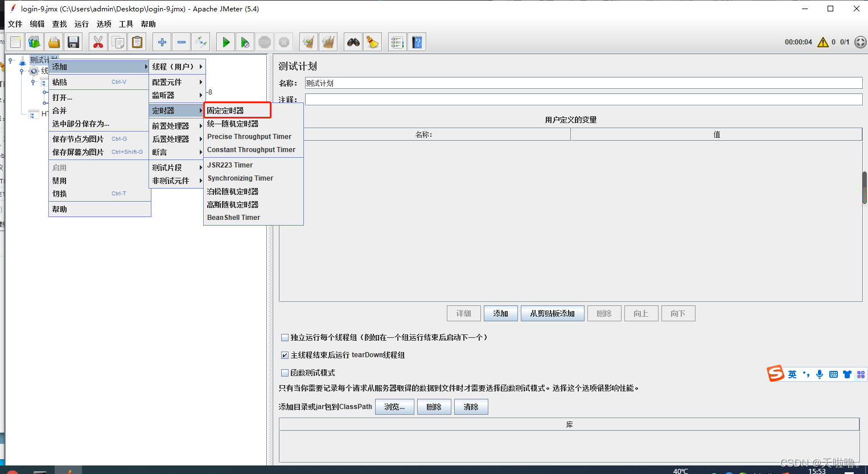The width and height of the screenshot is (868, 474).
Task: Choose Constant Throughput Timer
Action: (253, 150)
